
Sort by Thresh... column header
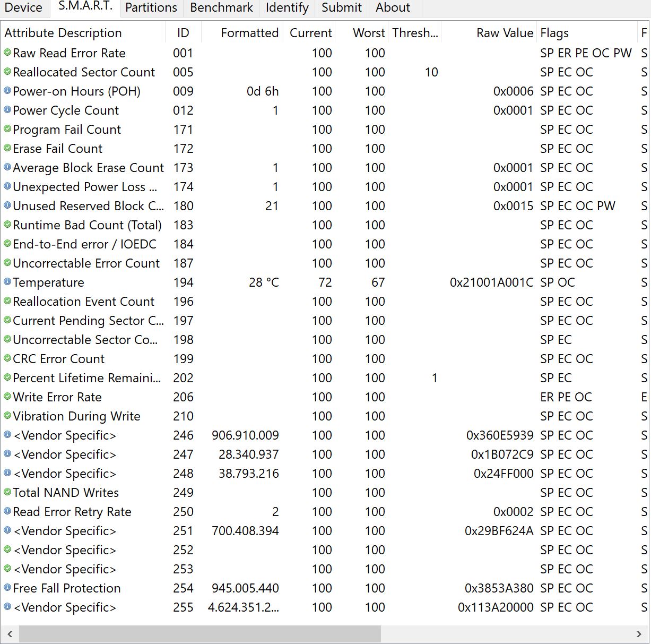[415, 33]
